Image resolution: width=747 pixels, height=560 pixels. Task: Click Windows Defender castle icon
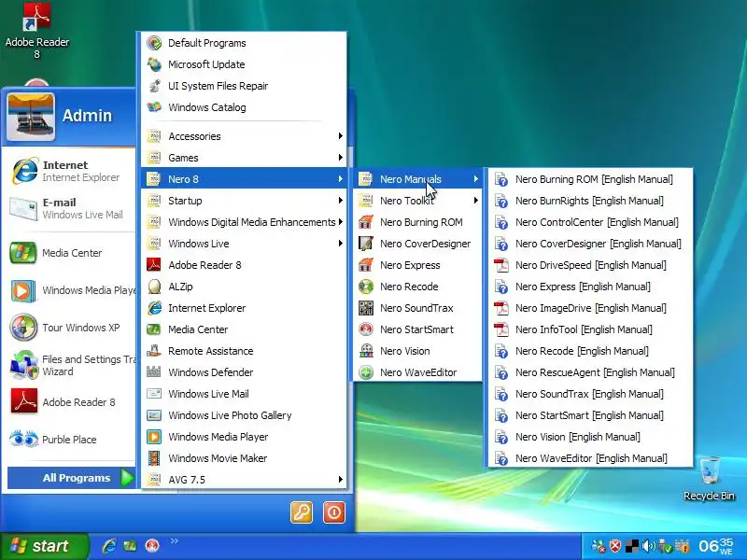(x=154, y=372)
